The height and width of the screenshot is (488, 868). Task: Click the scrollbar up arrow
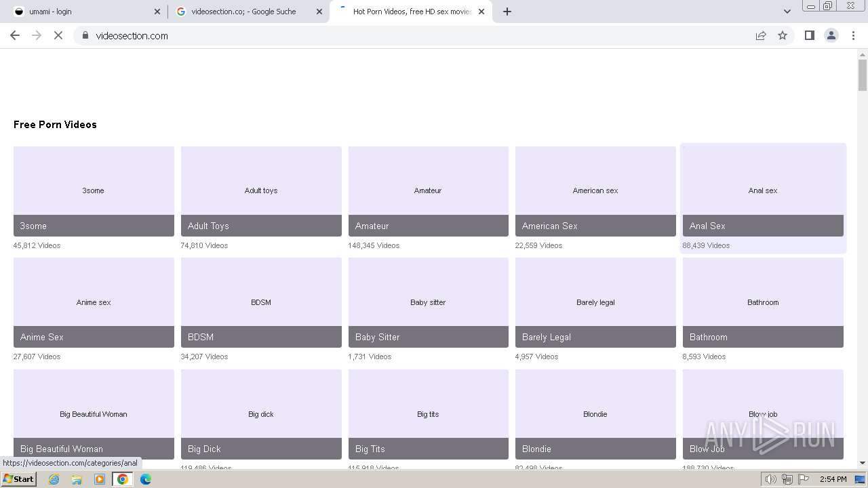click(x=863, y=54)
